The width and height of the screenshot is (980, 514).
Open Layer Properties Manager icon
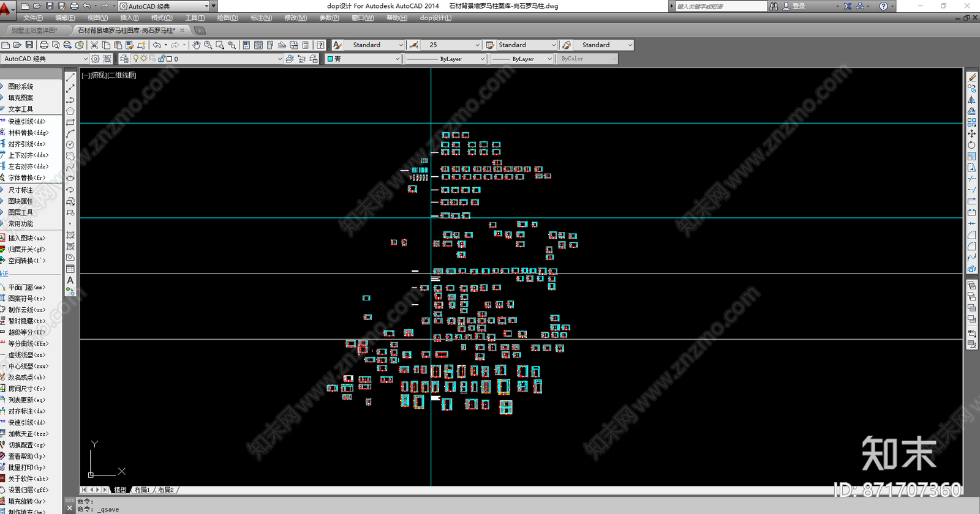tap(124, 59)
